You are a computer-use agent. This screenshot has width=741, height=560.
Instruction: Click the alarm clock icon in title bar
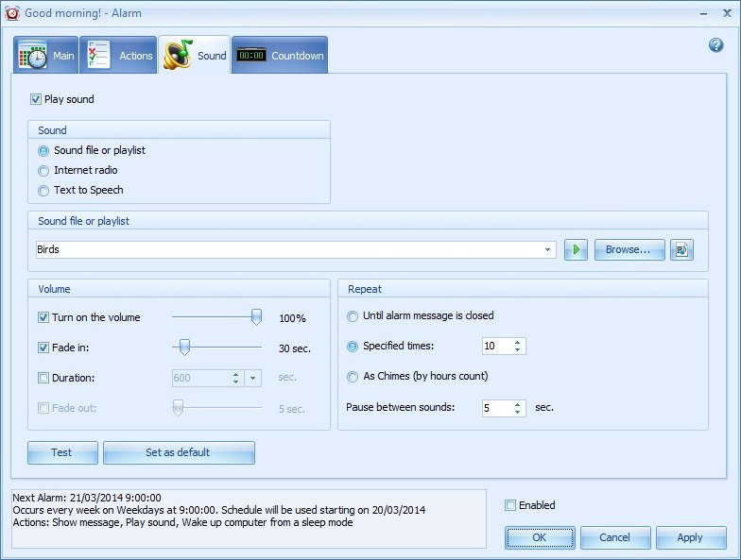coord(12,13)
